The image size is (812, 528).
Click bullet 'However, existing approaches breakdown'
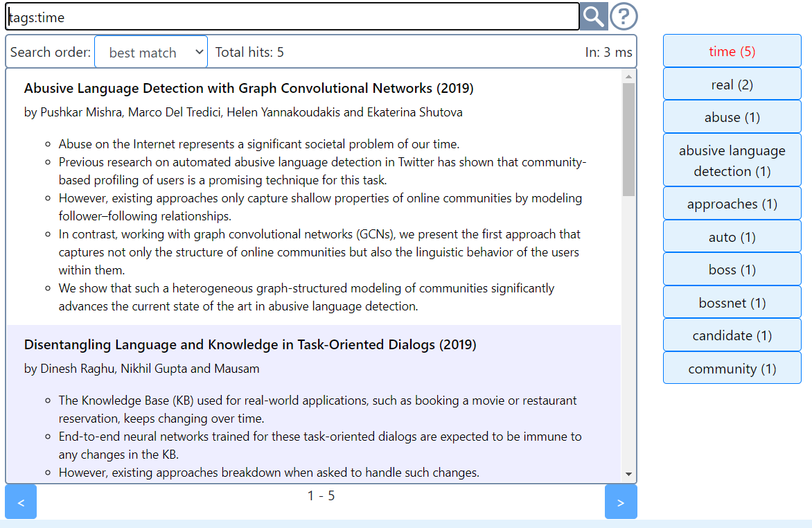click(x=269, y=472)
